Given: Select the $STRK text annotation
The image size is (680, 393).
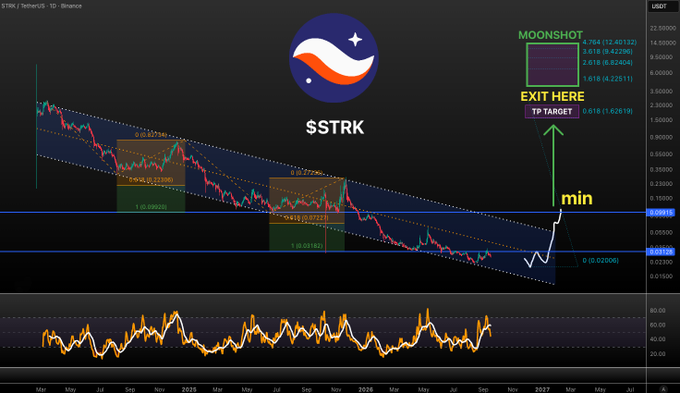Looking at the screenshot, I should 335,127.
